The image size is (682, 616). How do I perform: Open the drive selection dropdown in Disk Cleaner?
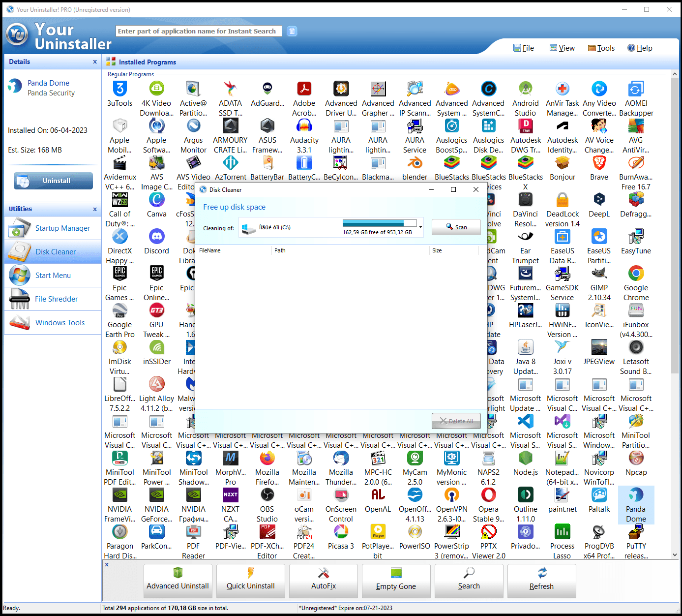pyautogui.click(x=421, y=227)
